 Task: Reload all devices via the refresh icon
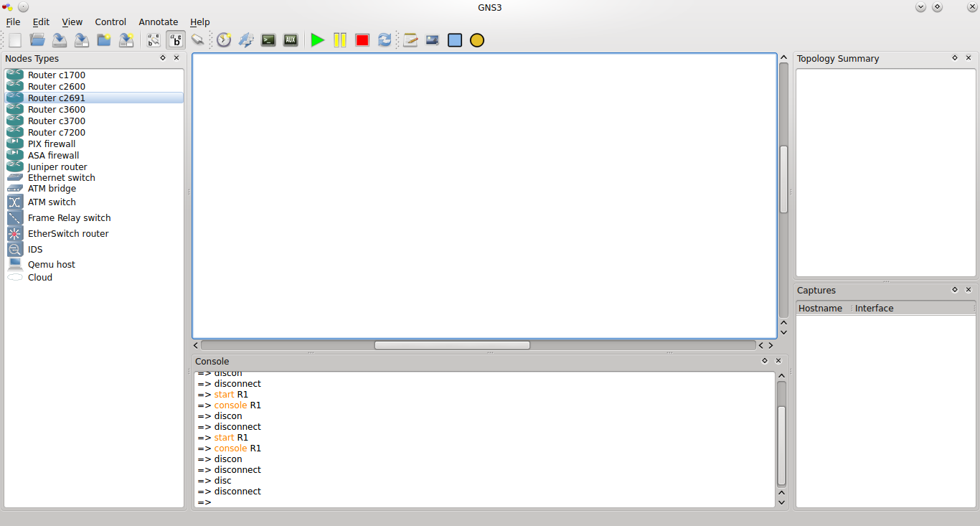pyautogui.click(x=385, y=39)
